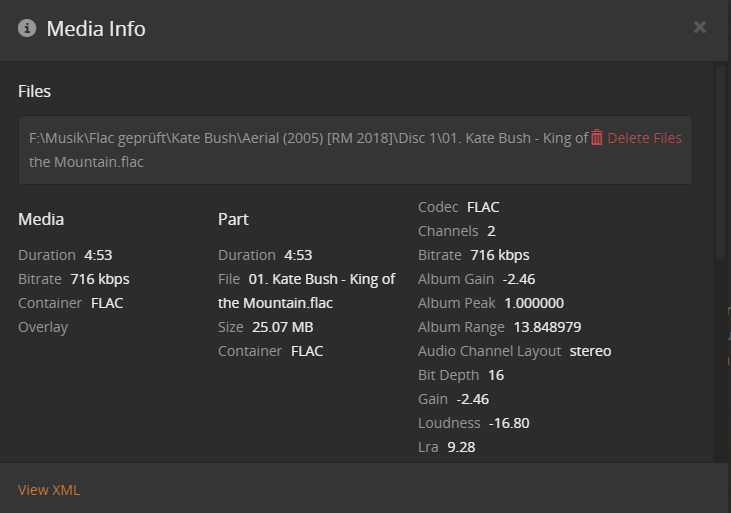The width and height of the screenshot is (731, 513).
Task: Select the Lra 9.28 value
Action: (x=461, y=447)
